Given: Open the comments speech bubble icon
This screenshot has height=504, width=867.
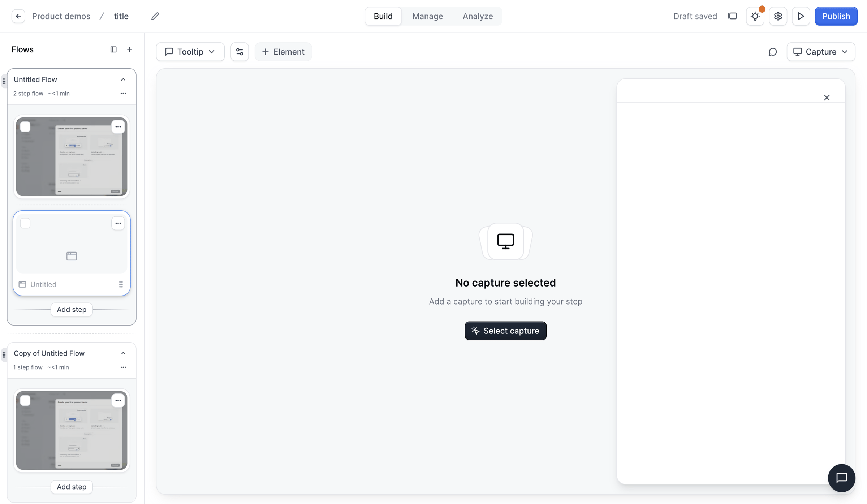Looking at the screenshot, I should (x=772, y=52).
